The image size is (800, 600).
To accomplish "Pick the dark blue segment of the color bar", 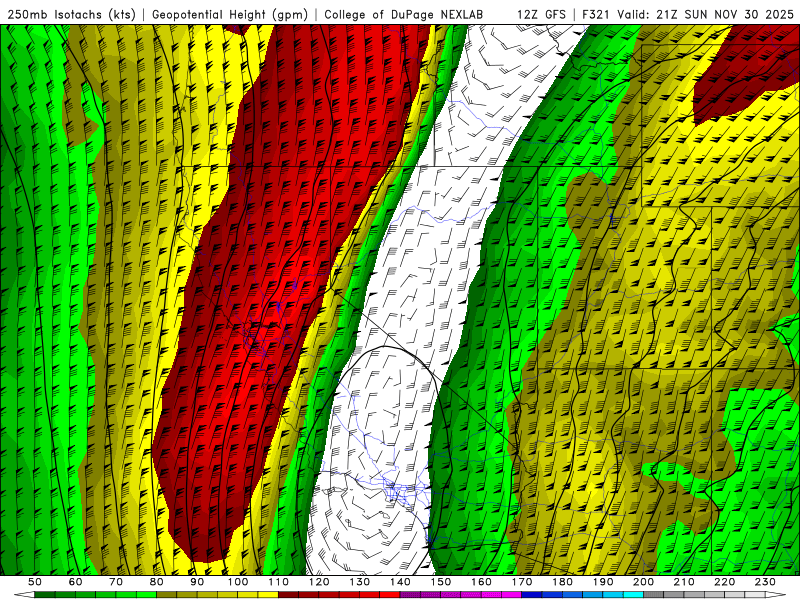I will [x=532, y=595].
